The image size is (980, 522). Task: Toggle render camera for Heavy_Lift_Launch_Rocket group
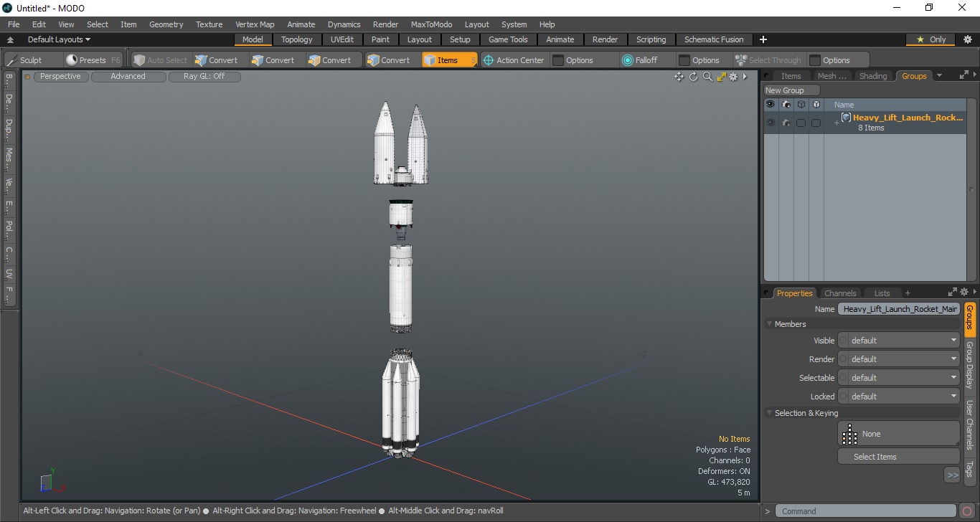coord(786,123)
